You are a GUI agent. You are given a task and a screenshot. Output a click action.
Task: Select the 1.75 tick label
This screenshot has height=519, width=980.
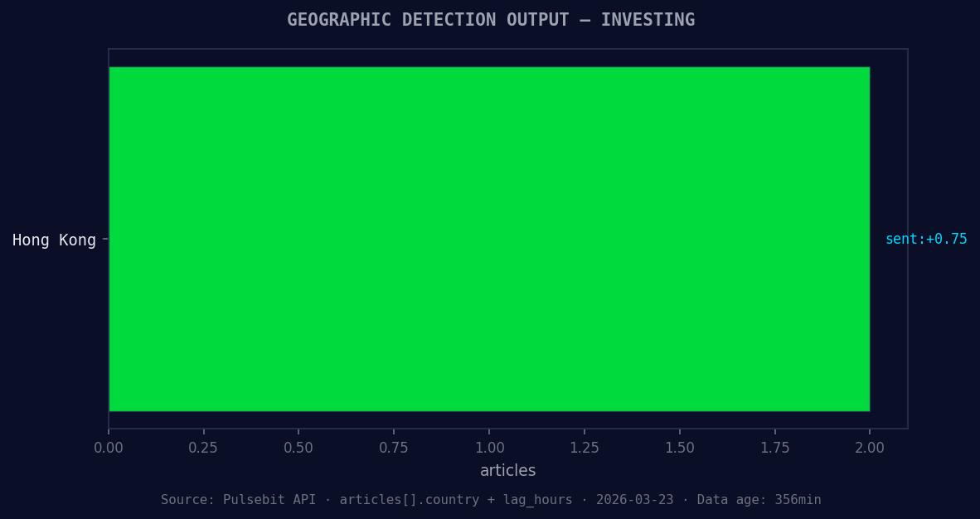(775, 447)
